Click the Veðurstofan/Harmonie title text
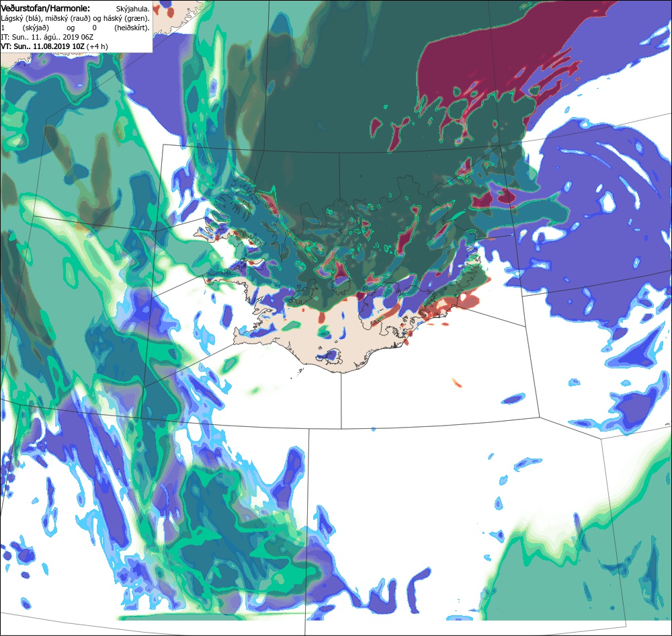Image resolution: width=672 pixels, height=636 pixels. (x=45, y=8)
